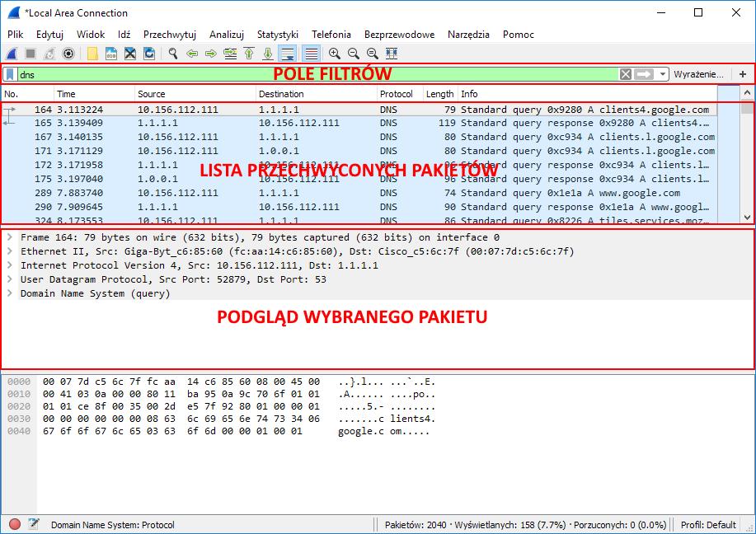756x534 pixels.
Task: Sort by the Destination column header
Action: (317, 94)
